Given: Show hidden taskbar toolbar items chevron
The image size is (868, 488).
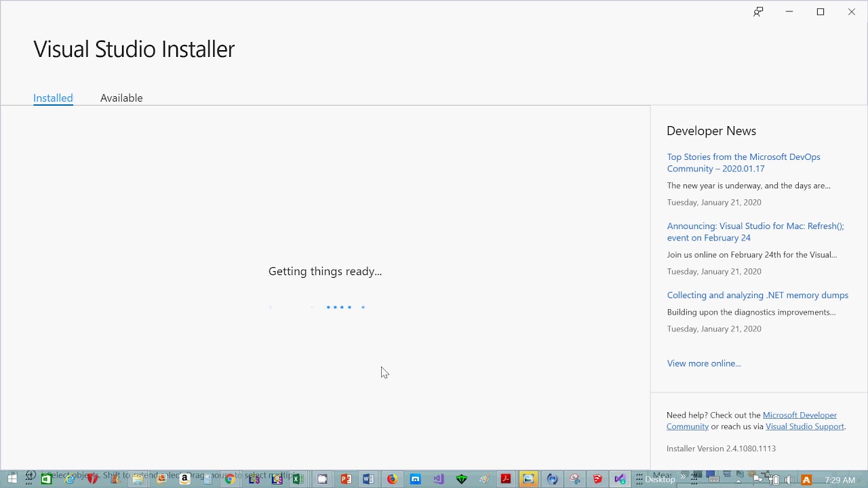Looking at the screenshot, I should pyautogui.click(x=684, y=476).
